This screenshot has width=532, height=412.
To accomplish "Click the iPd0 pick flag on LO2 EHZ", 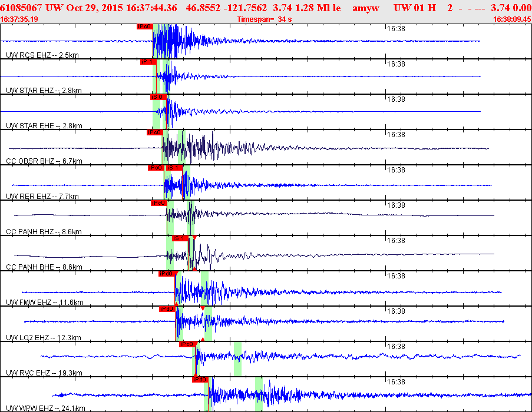I will pyautogui.click(x=167, y=309).
